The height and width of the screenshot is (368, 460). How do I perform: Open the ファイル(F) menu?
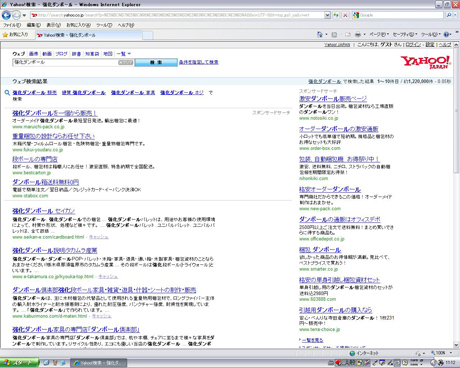click(12, 25)
